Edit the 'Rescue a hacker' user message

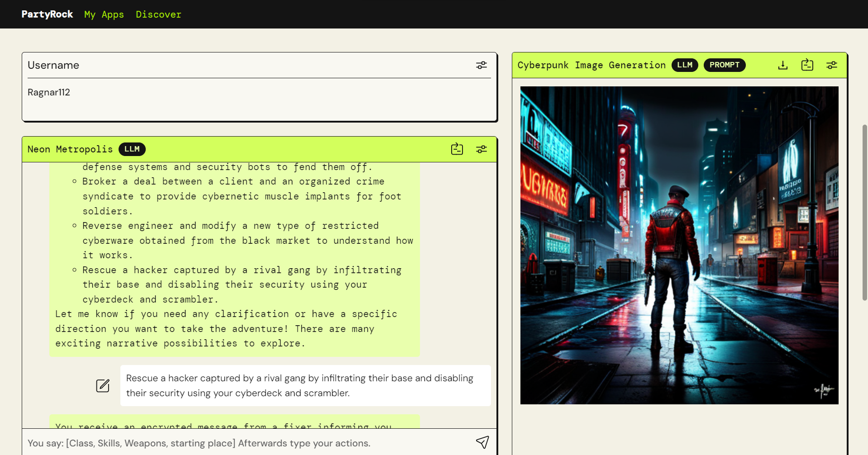(x=103, y=385)
